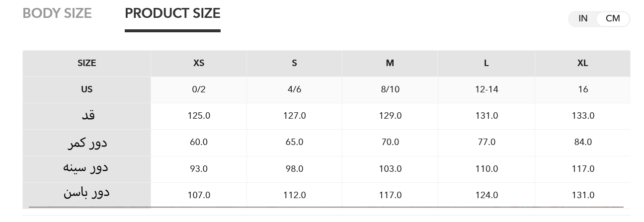Click the XS size column header

pos(199,63)
